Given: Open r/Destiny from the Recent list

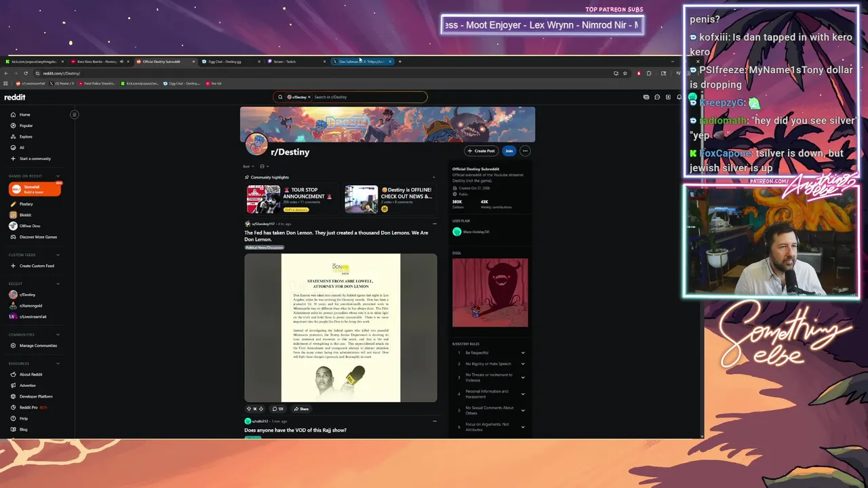Looking at the screenshot, I should (27, 295).
